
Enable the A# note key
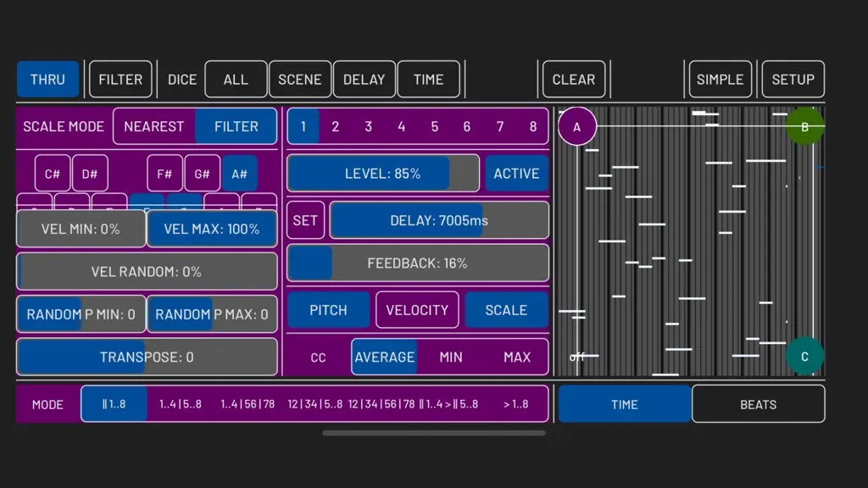(x=239, y=174)
